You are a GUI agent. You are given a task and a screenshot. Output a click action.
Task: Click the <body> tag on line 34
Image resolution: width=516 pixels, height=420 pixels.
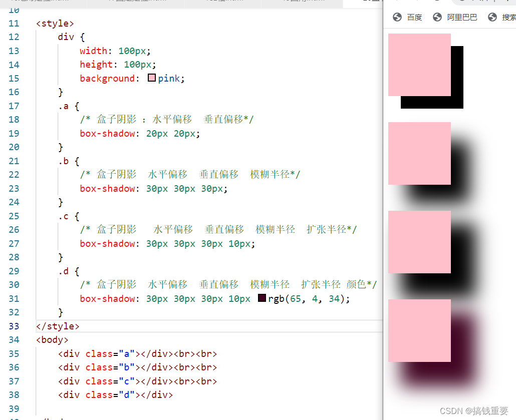tap(52, 340)
